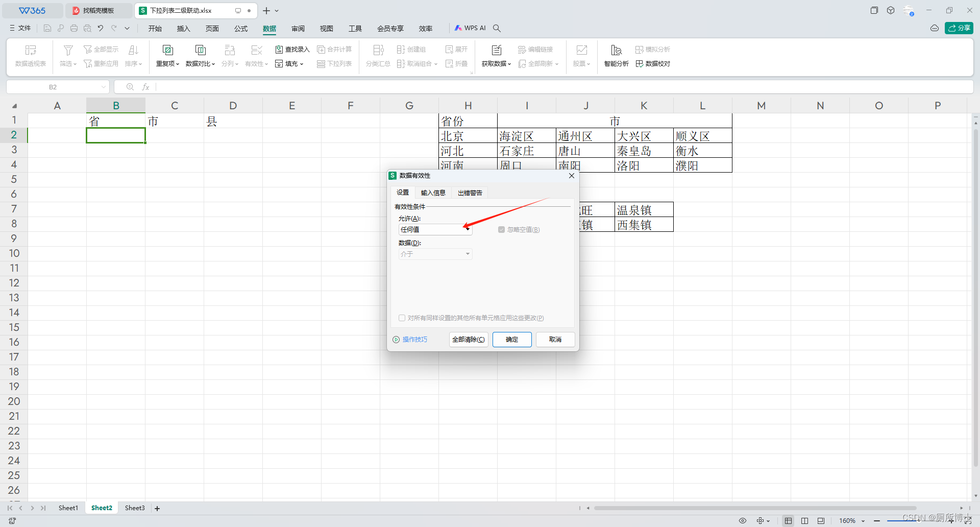The width and height of the screenshot is (980, 527).
Task: Select column E header
Action: 292,106
